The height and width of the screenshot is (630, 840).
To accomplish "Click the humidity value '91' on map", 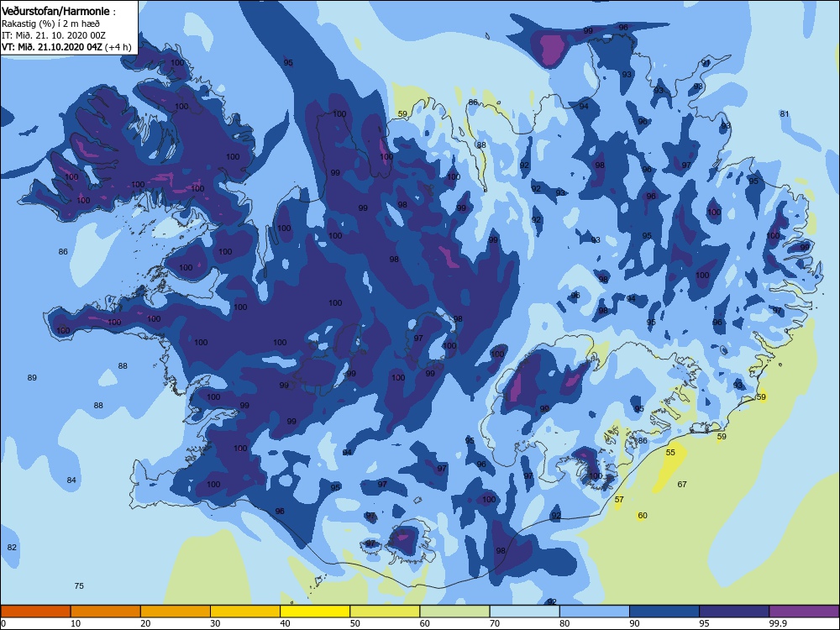I will (706, 63).
